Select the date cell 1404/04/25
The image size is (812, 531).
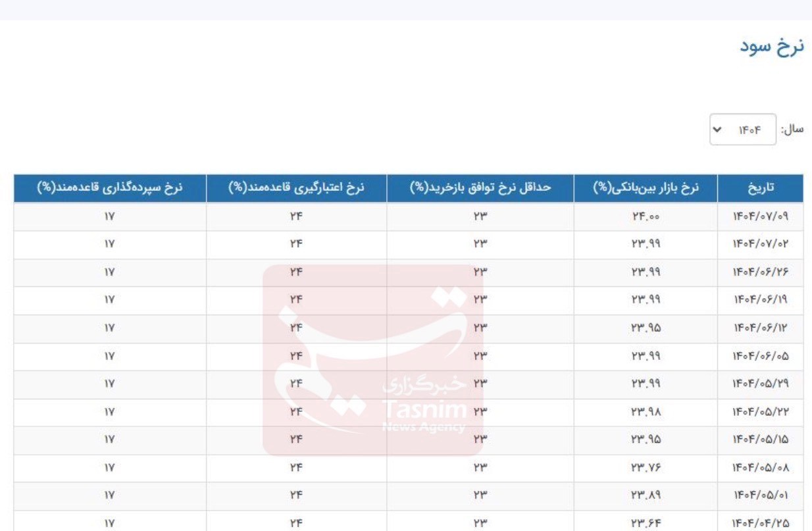coord(761,524)
